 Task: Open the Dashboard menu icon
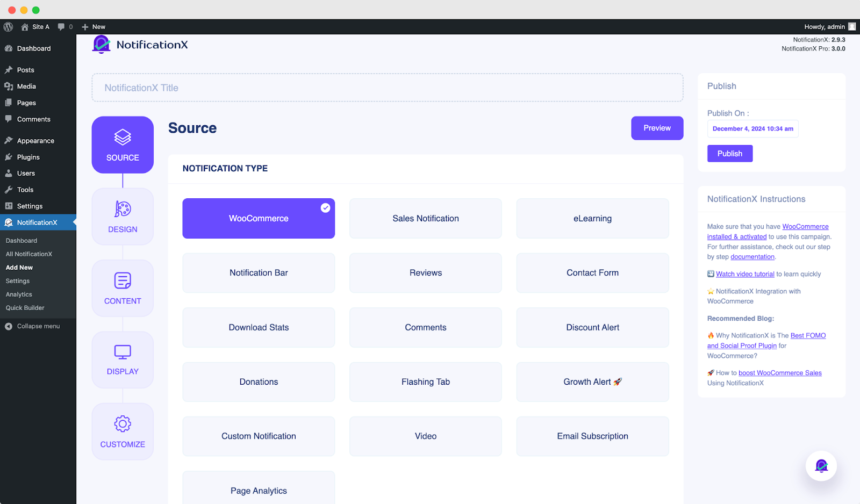tap(9, 48)
